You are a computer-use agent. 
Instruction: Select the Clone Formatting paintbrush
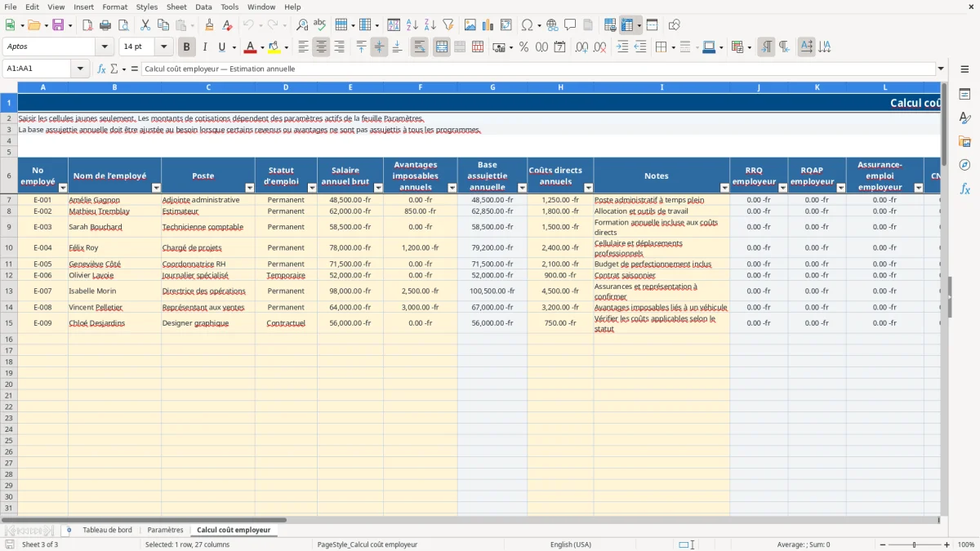[209, 25]
